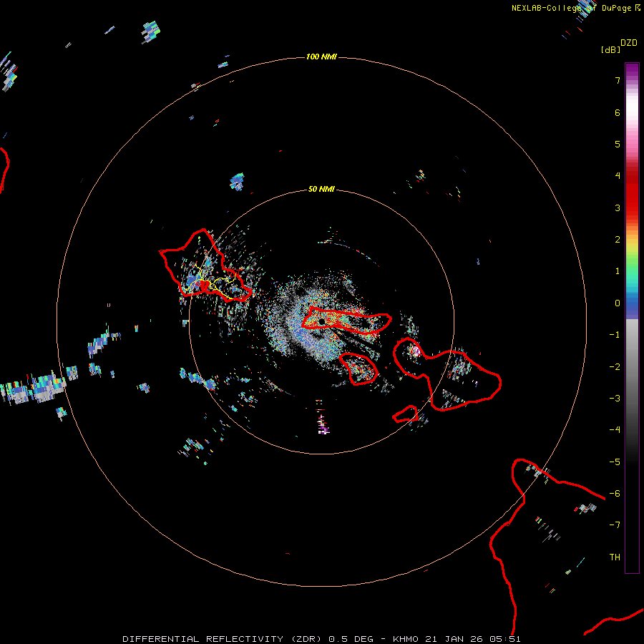This screenshot has width=644, height=644.
Task: Click the -3 value on the scale
Action: 615,399
